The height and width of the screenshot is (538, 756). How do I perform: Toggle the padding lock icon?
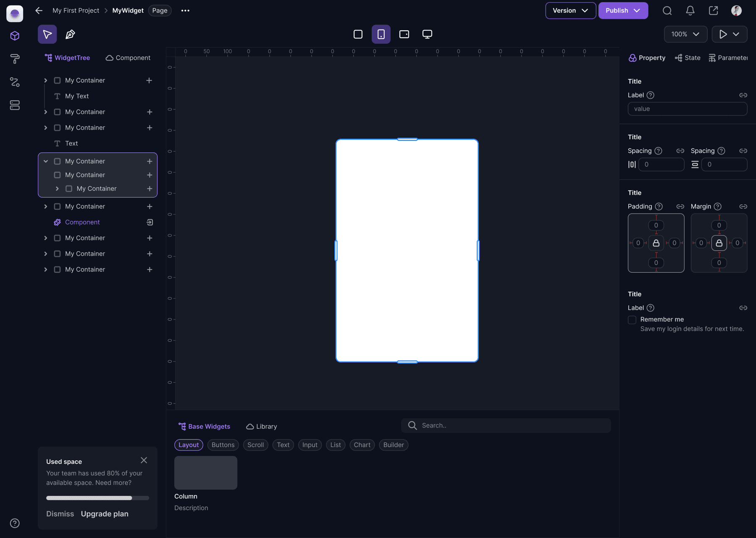(656, 243)
